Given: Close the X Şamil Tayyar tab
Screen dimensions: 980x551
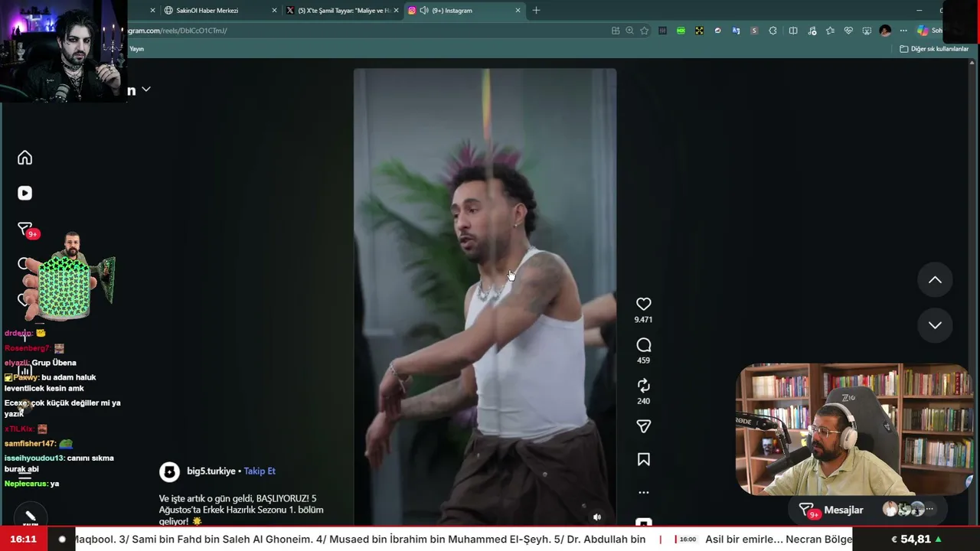Looking at the screenshot, I should click(396, 11).
